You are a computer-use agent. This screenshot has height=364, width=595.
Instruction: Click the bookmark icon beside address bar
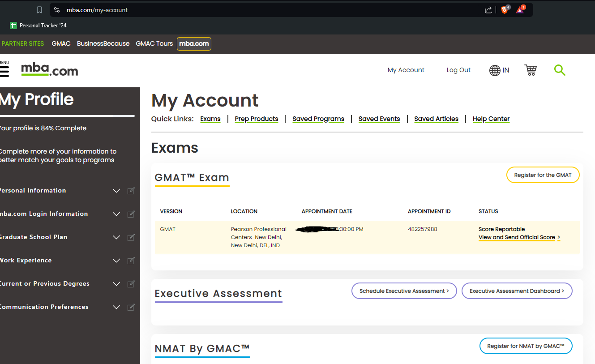39,10
